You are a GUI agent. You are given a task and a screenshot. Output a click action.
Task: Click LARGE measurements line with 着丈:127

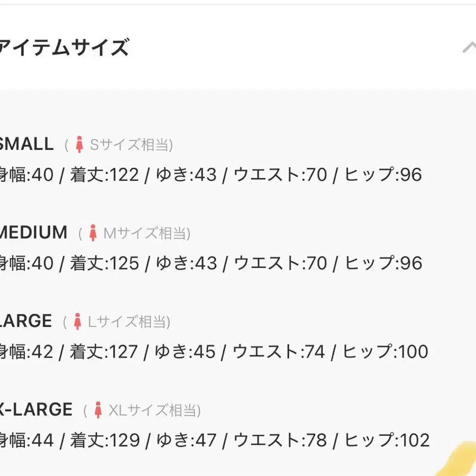214,352
